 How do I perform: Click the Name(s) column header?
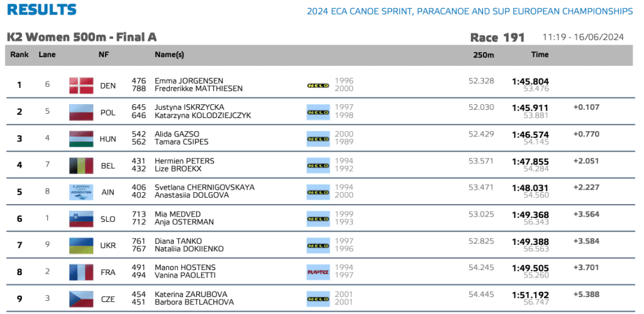tap(169, 55)
